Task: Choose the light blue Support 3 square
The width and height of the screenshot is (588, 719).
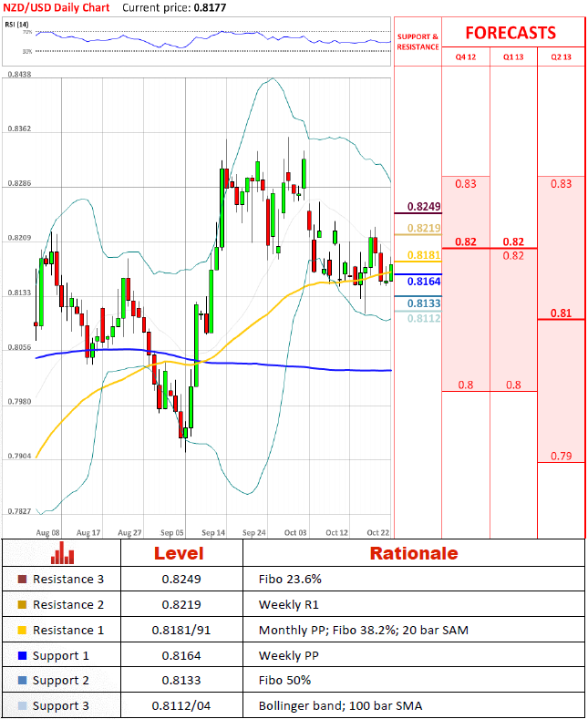Action: [22, 707]
